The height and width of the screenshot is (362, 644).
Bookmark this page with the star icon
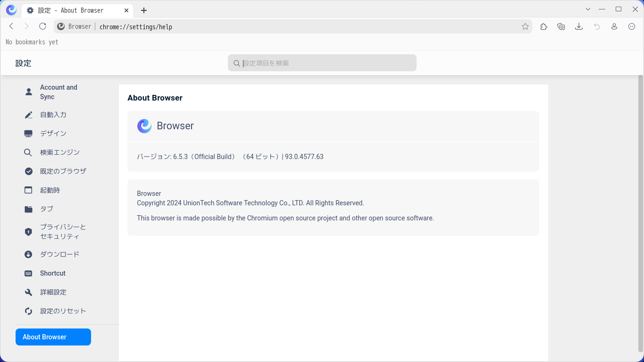click(x=525, y=26)
